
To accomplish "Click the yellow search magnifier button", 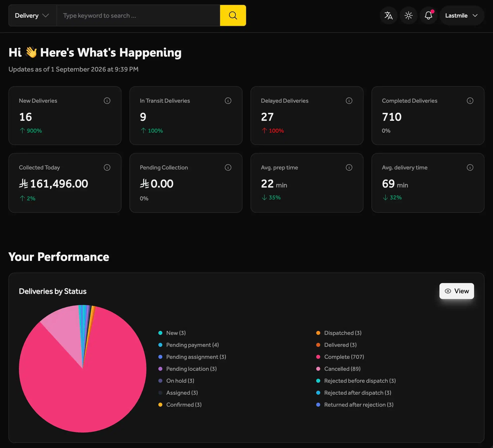I will (233, 15).
